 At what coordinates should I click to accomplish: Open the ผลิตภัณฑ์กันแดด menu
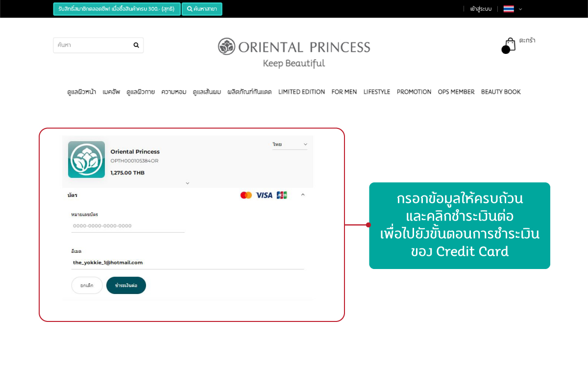click(x=249, y=92)
